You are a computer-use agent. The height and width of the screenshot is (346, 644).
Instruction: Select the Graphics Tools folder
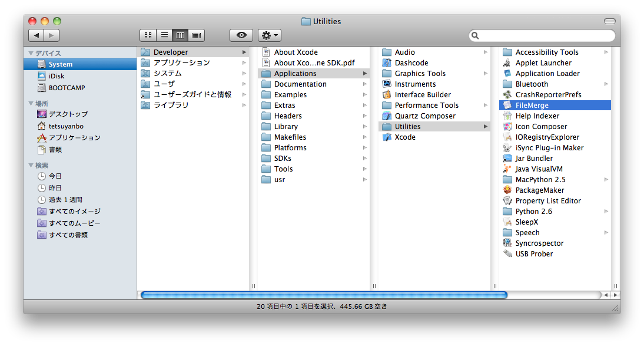pos(434,74)
